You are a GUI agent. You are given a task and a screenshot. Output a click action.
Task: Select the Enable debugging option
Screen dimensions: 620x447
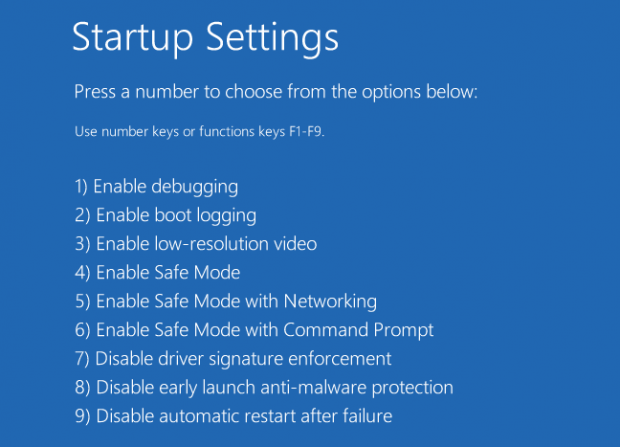click(x=156, y=187)
